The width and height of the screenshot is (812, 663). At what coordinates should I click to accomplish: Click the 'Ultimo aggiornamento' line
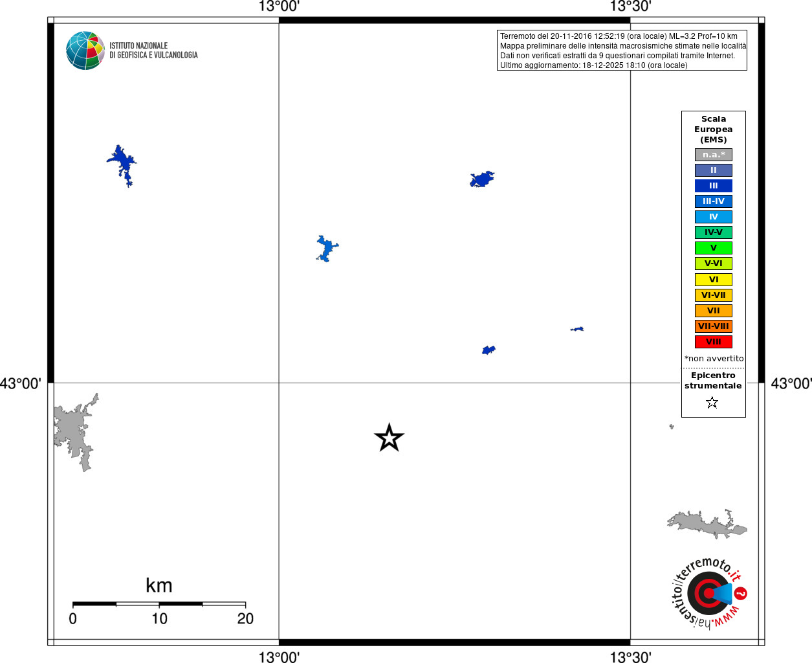tap(594, 65)
